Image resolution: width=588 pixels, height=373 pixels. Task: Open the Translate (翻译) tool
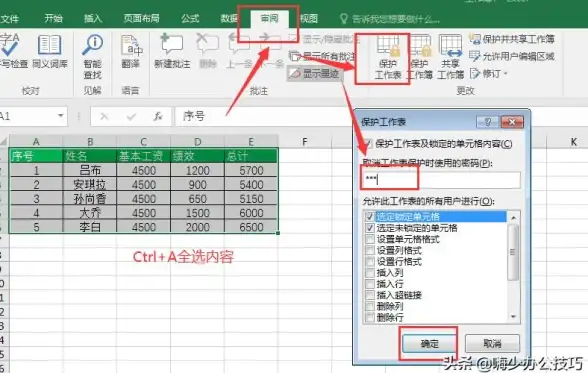click(x=131, y=52)
